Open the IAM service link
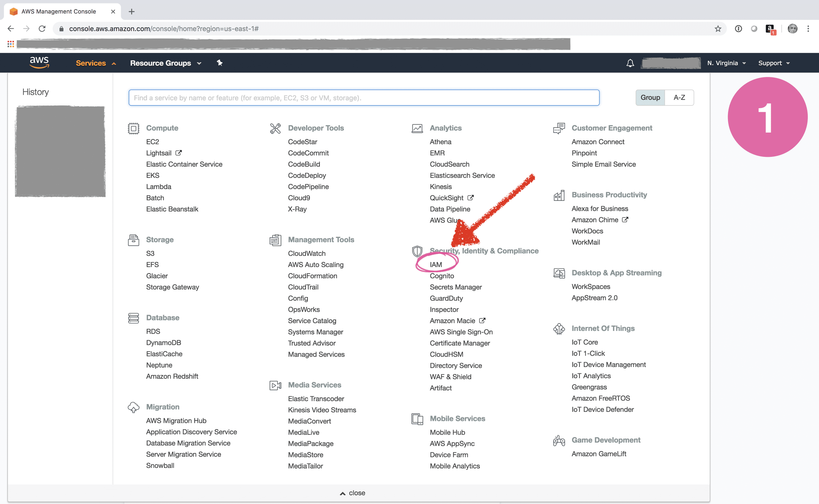 [436, 264]
